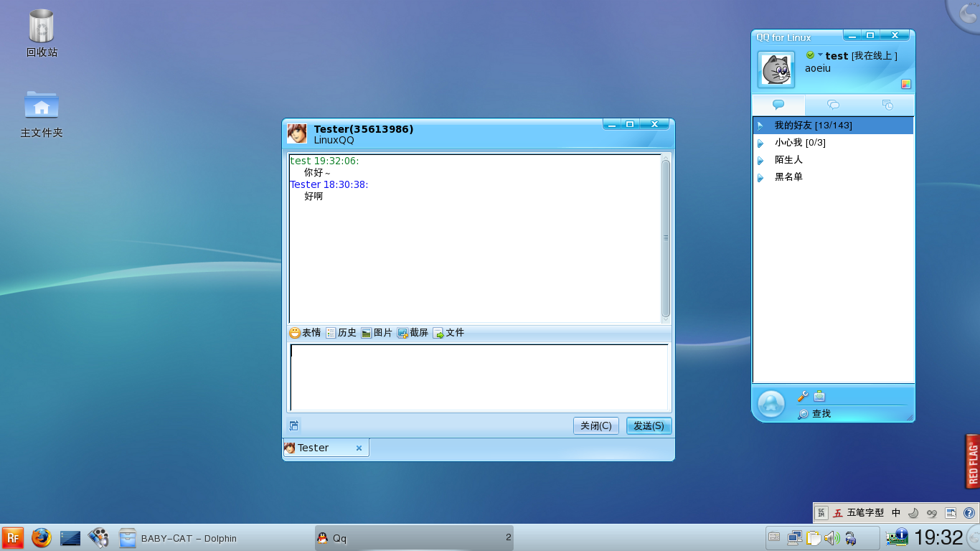Toggle the 中 Chinese/English input mode
The height and width of the screenshot is (551, 980).
pyautogui.click(x=896, y=513)
